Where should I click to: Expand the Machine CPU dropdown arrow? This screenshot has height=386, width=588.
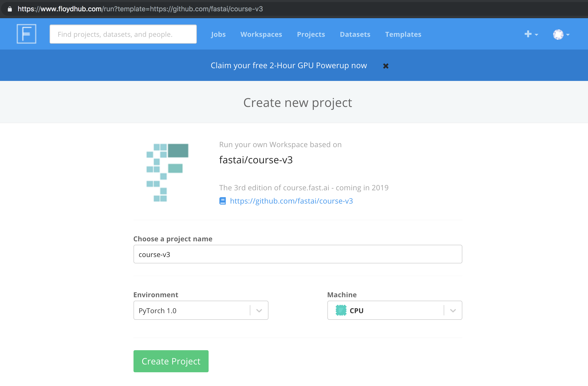click(x=453, y=310)
